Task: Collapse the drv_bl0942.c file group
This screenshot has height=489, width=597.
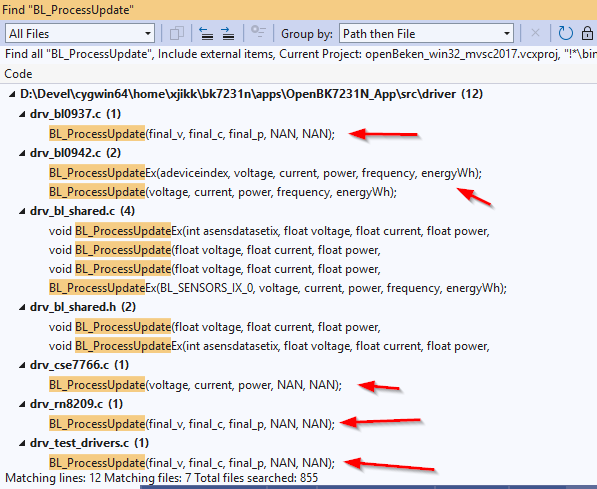Action: [22, 153]
